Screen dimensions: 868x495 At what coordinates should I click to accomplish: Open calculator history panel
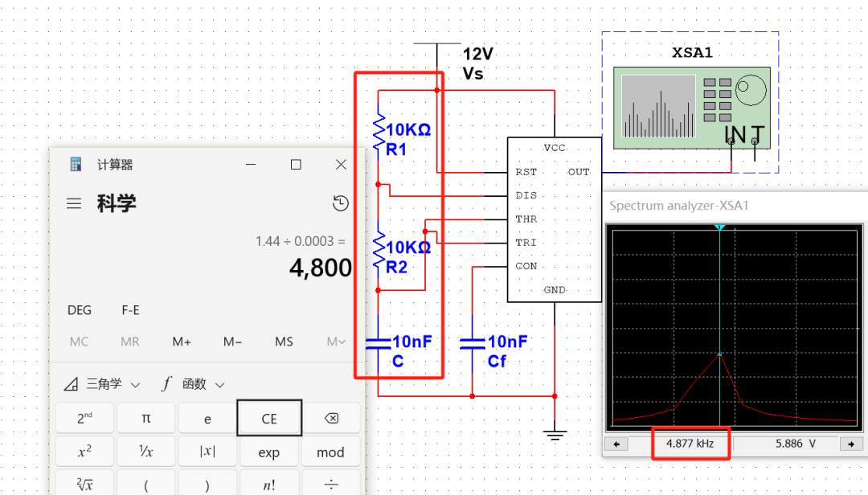tap(340, 203)
